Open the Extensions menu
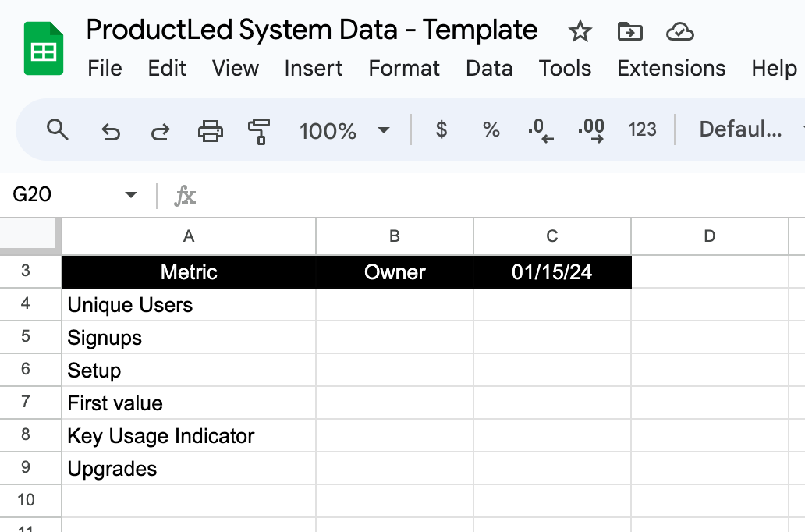 [671, 69]
